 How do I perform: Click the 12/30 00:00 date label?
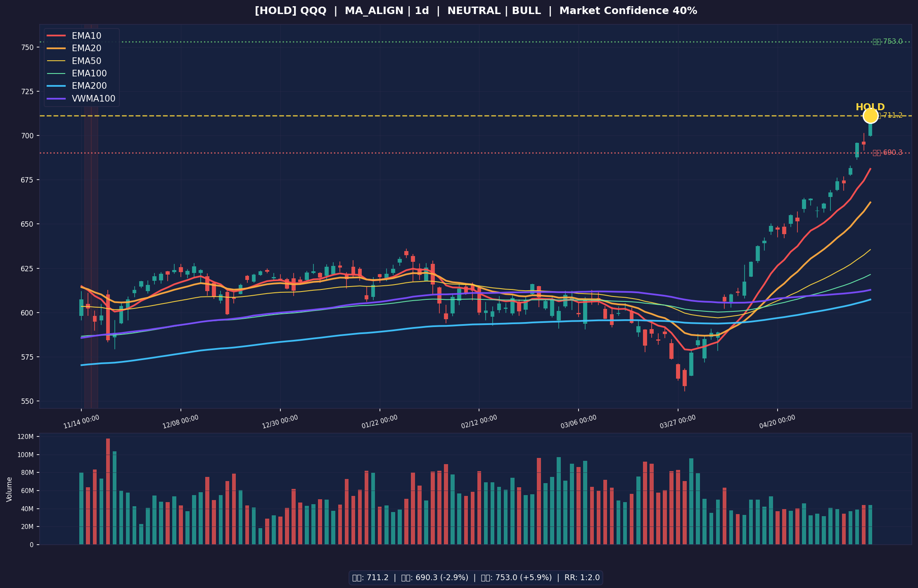(280, 422)
